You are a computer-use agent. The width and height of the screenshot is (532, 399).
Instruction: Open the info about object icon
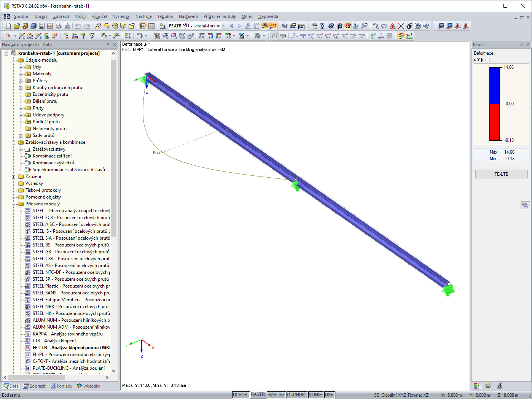409,26
